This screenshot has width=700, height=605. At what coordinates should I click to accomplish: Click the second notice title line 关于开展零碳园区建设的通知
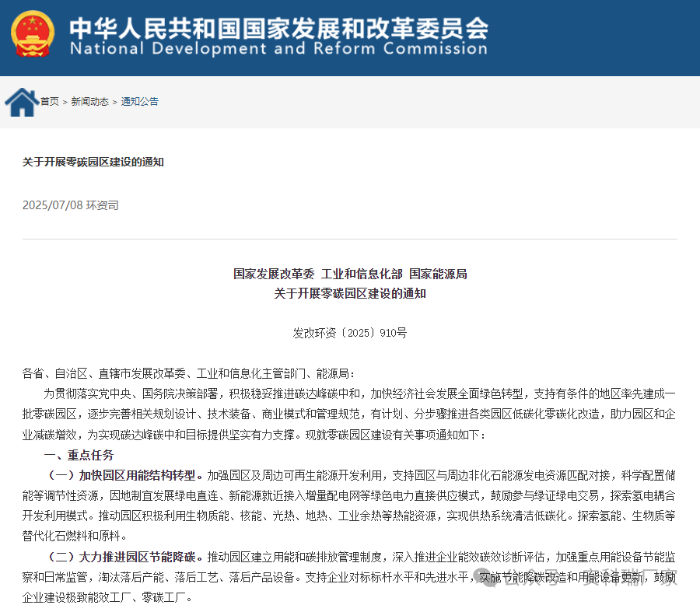[350, 294]
